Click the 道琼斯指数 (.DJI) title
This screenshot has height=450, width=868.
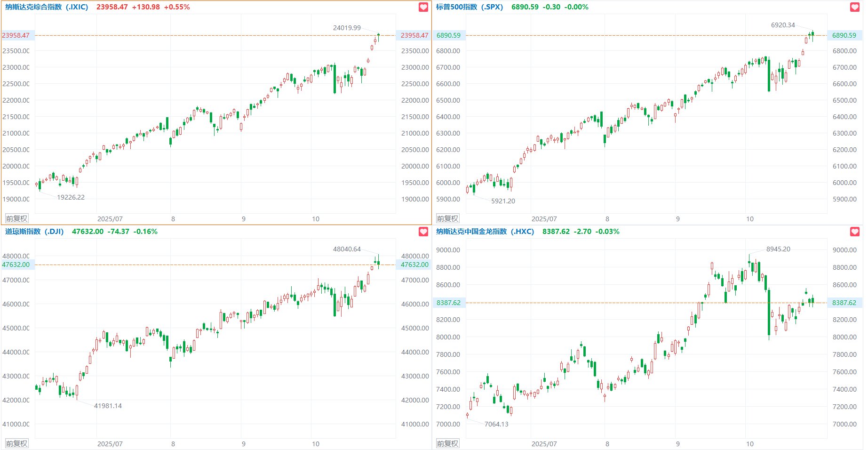click(x=34, y=232)
